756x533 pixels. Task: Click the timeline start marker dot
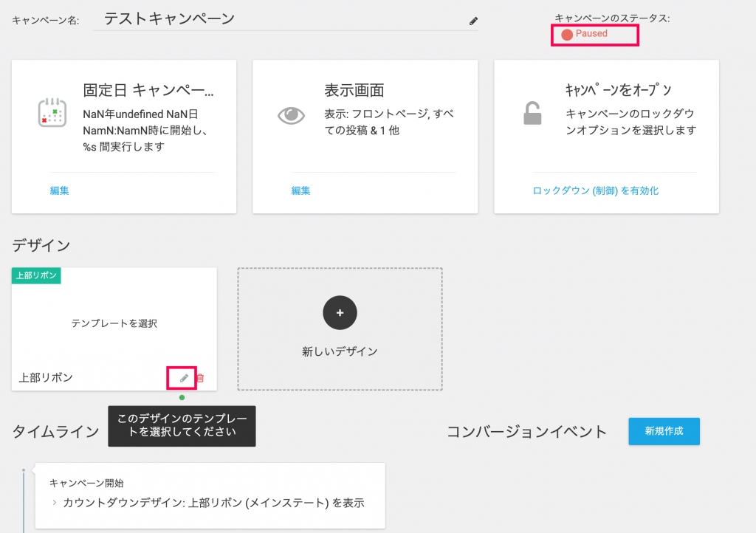click(23, 470)
